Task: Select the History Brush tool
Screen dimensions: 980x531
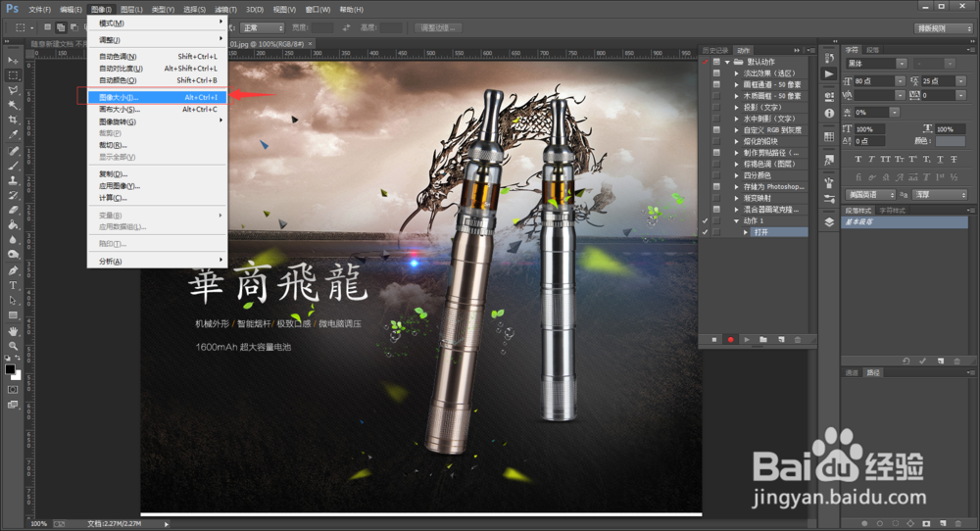Action: coord(13,196)
